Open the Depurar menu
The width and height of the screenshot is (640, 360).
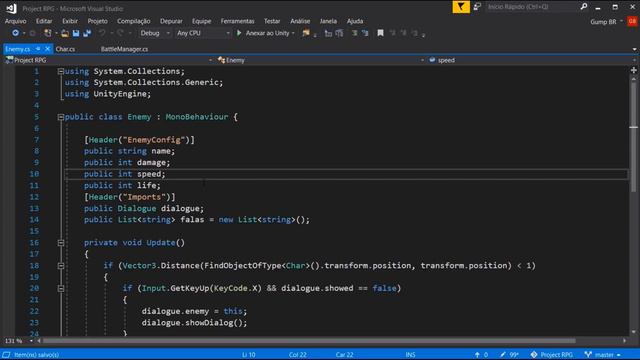(x=171, y=21)
